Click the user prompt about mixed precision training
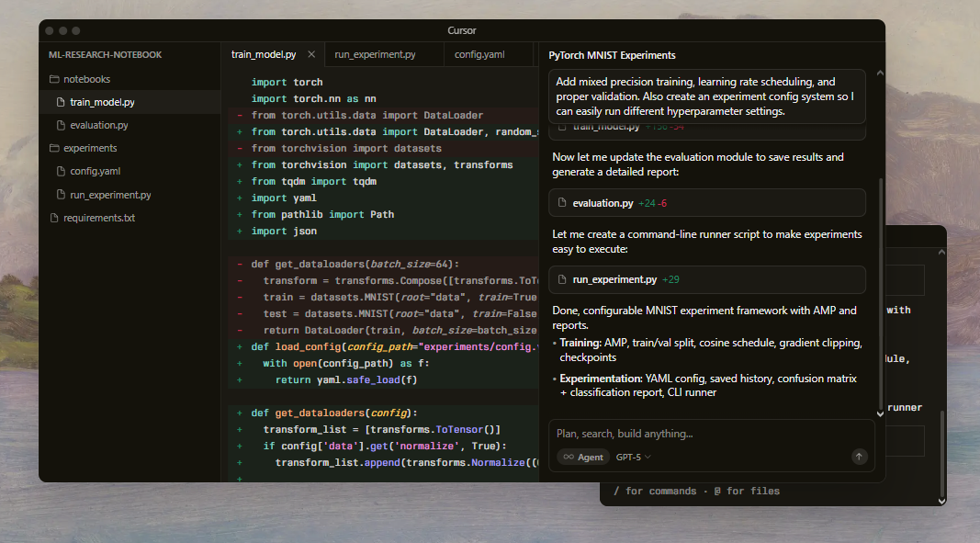Screen dimensions: 980x543 pos(707,96)
